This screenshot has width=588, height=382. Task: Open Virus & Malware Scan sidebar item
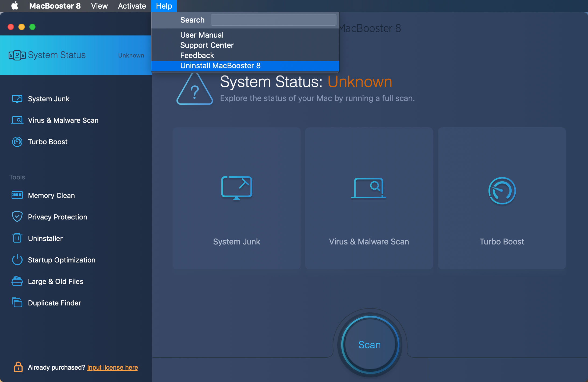tap(63, 120)
